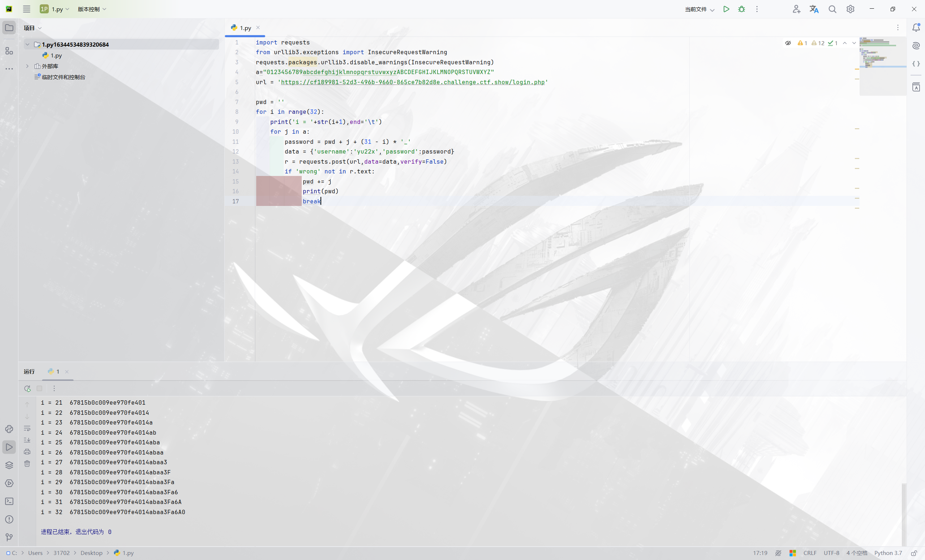Viewport: 925px width, 560px height.
Task: Open the 版本控制 dropdown menu
Action: pos(92,9)
